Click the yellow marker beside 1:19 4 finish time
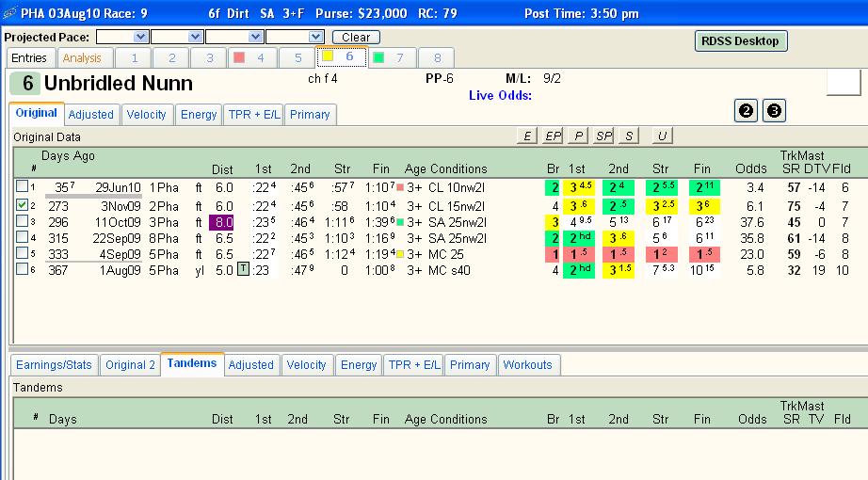 coord(400,255)
